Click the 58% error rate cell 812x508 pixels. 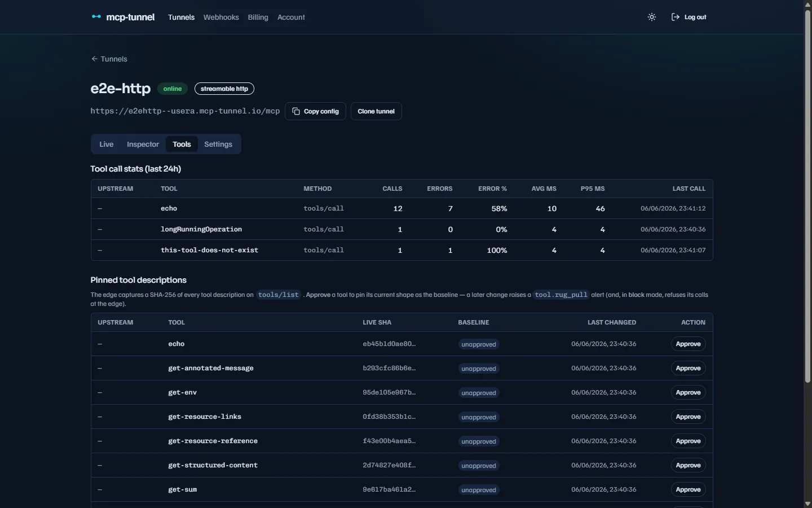tap(499, 208)
